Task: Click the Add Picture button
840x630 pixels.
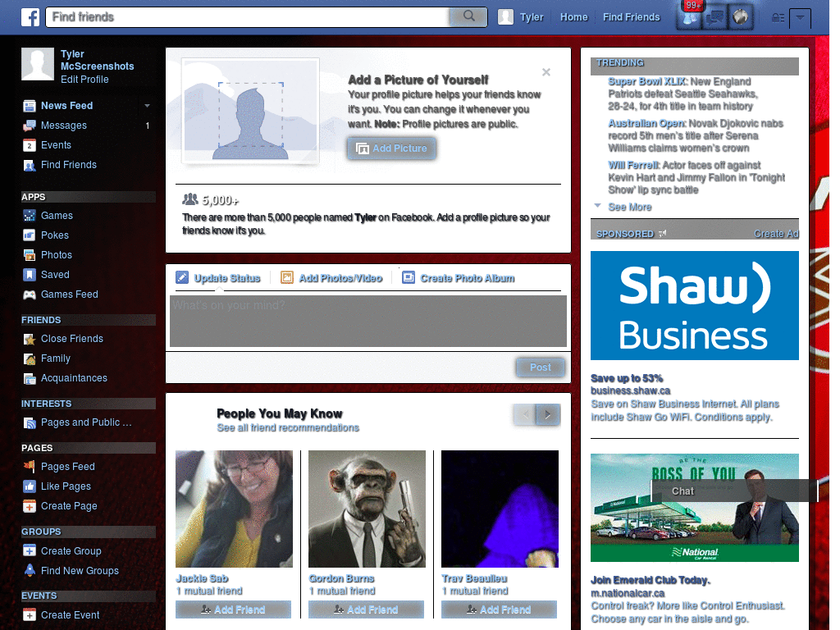Action: [x=391, y=148]
